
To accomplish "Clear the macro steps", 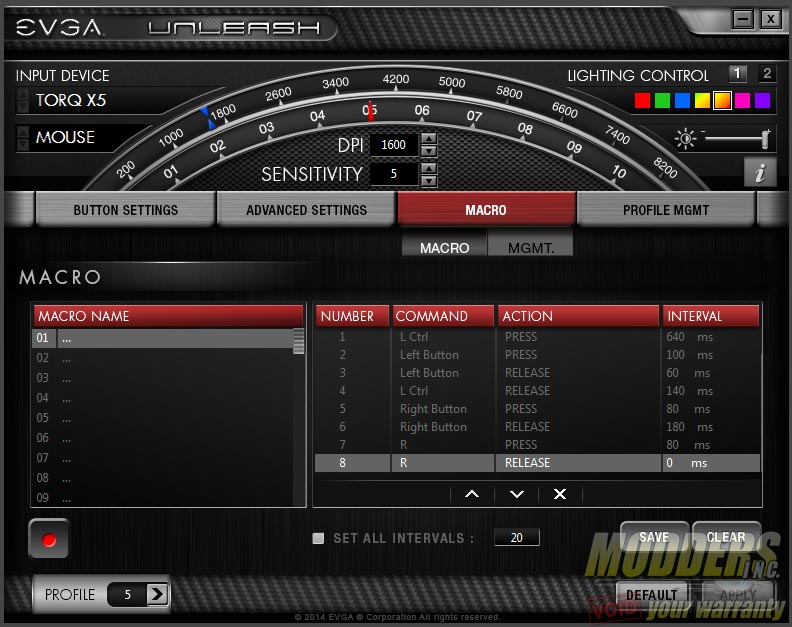I will pyautogui.click(x=726, y=537).
